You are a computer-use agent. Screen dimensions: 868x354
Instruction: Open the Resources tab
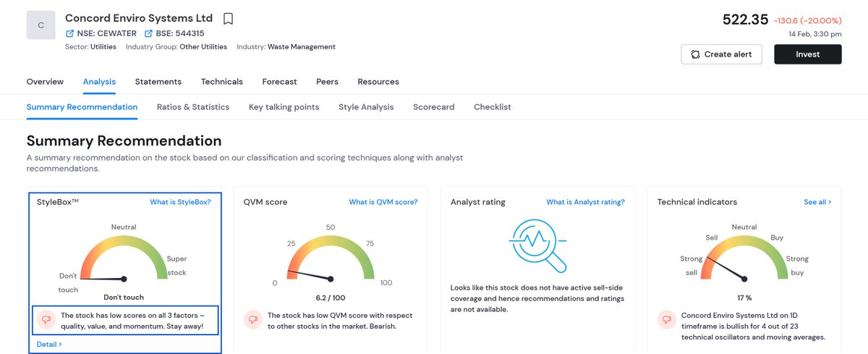tap(378, 82)
